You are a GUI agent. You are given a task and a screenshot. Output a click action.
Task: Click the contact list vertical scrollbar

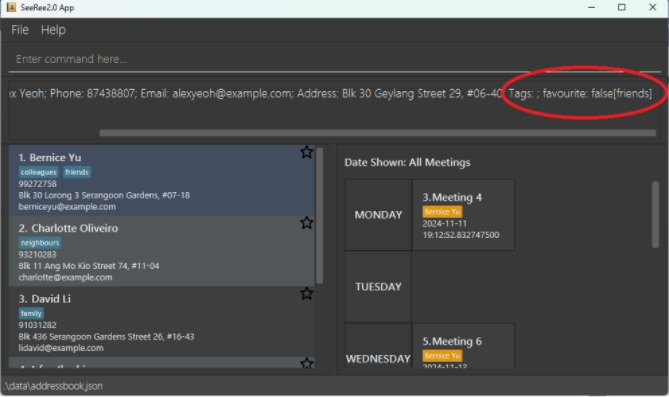tap(320, 216)
